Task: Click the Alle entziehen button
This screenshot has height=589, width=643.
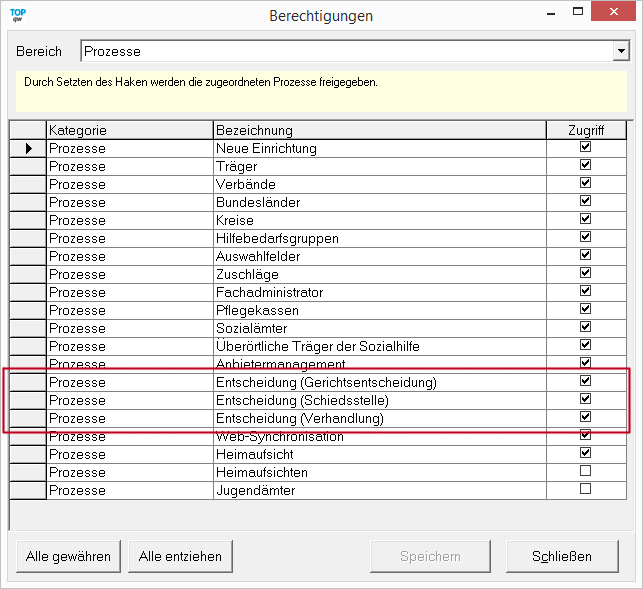Action: [180, 556]
